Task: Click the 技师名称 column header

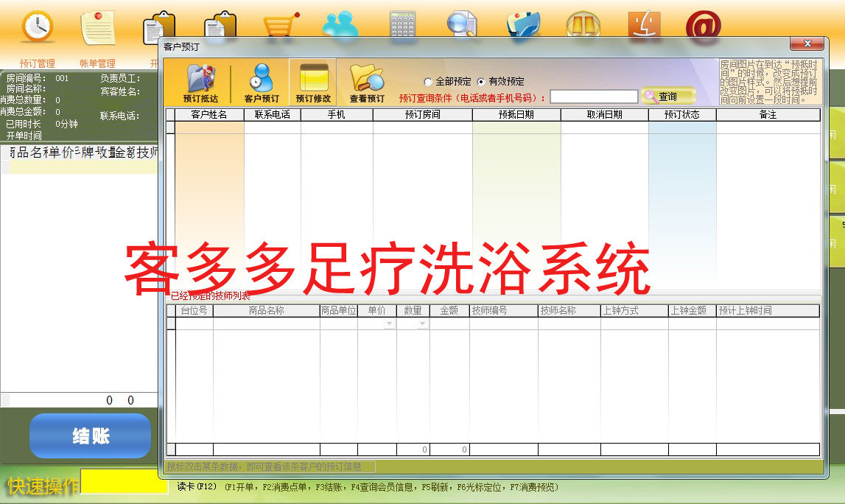Action: (569, 310)
